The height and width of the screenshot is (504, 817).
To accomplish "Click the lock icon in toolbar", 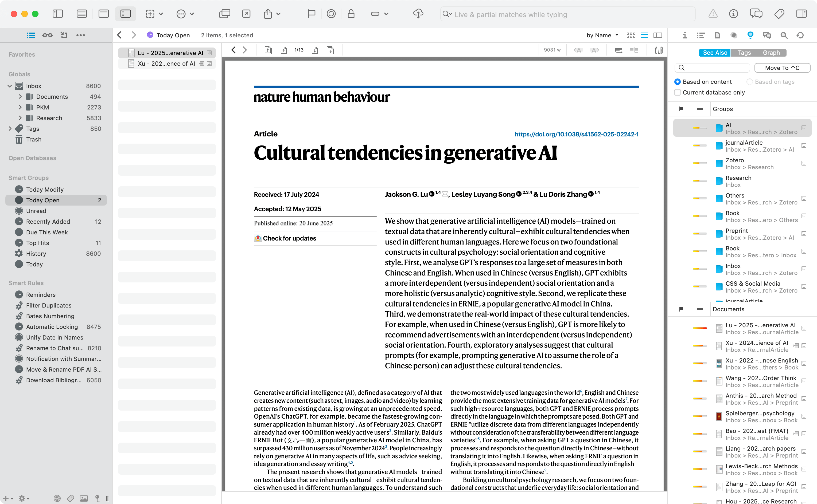I will [x=351, y=14].
